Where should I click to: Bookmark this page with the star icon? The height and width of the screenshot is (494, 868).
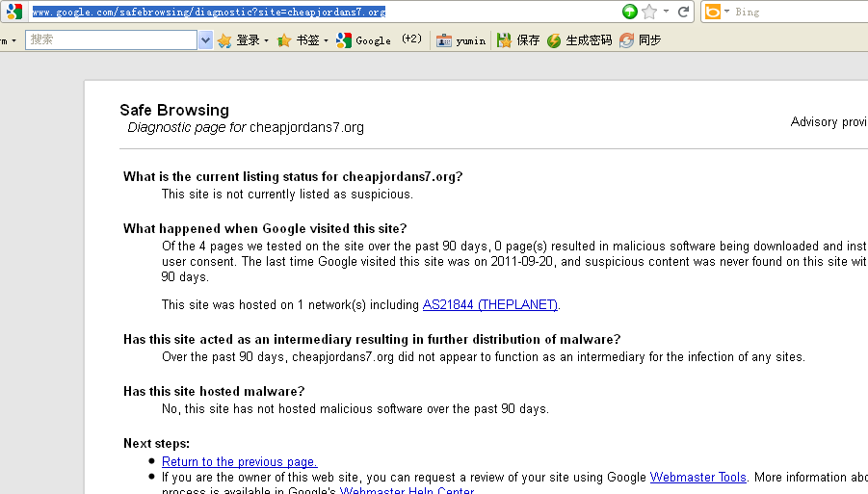pos(649,12)
